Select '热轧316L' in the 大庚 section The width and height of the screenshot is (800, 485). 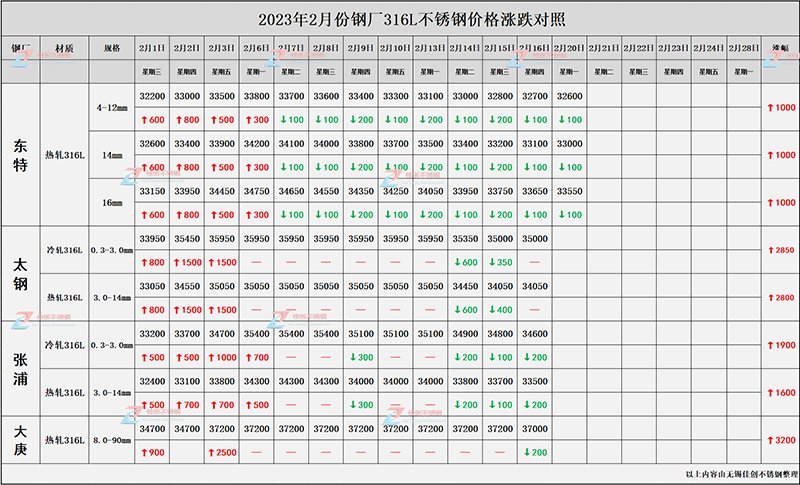(x=64, y=440)
